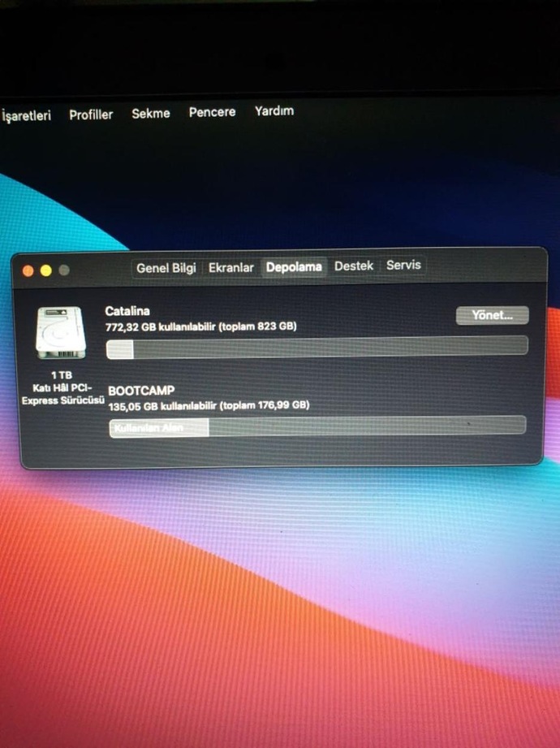Viewport: 560px width, 748px height.
Task: Open the Yardım menu
Action: pos(274,111)
